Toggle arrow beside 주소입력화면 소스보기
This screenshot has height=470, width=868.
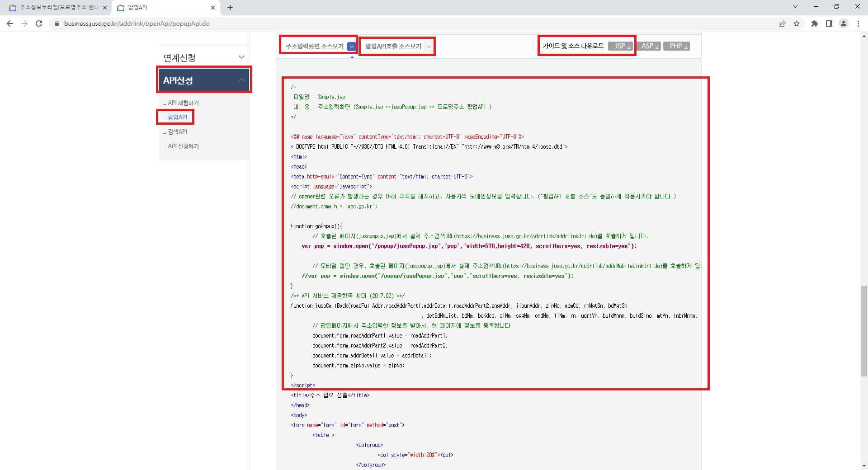[351, 46]
